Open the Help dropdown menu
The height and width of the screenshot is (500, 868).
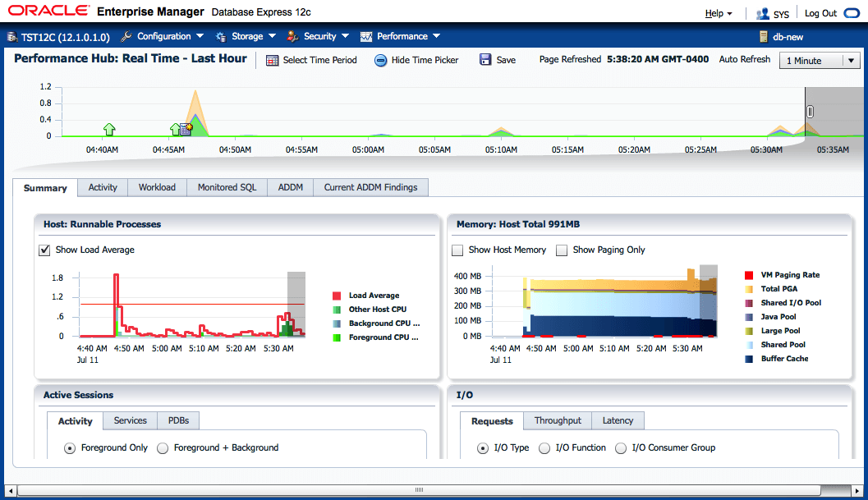[x=719, y=13]
